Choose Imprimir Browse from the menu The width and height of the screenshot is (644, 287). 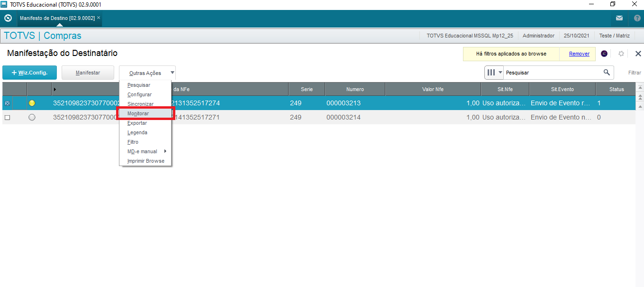point(145,161)
